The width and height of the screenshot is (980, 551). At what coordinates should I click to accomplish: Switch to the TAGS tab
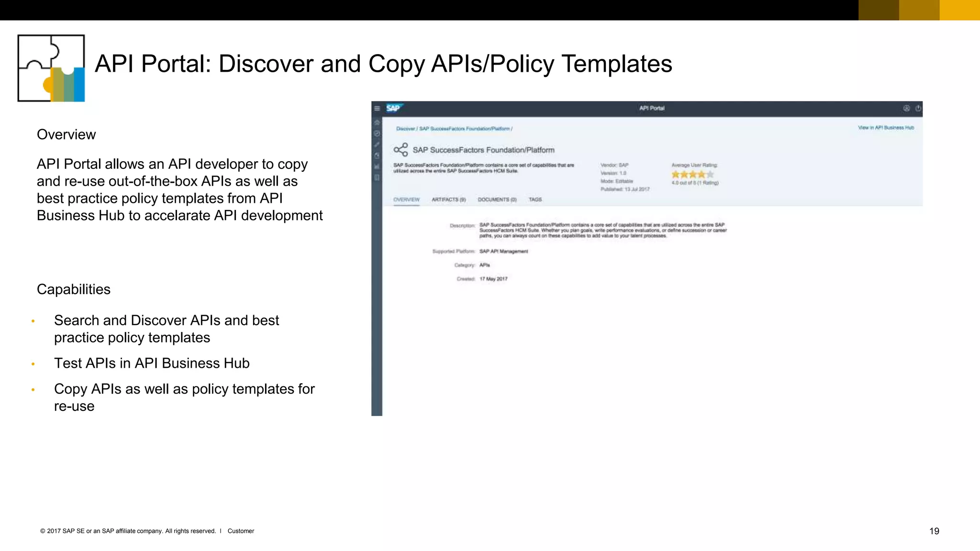pos(535,199)
